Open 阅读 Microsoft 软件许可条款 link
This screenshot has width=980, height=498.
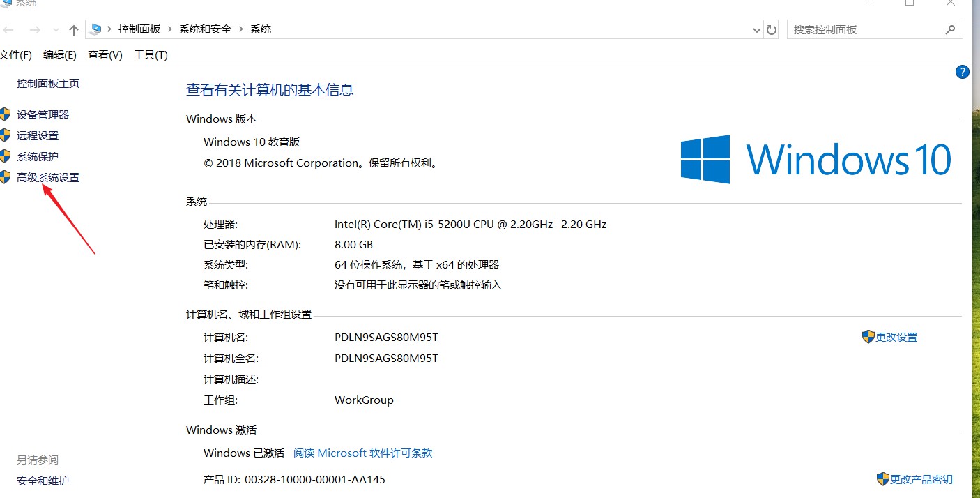(x=363, y=453)
